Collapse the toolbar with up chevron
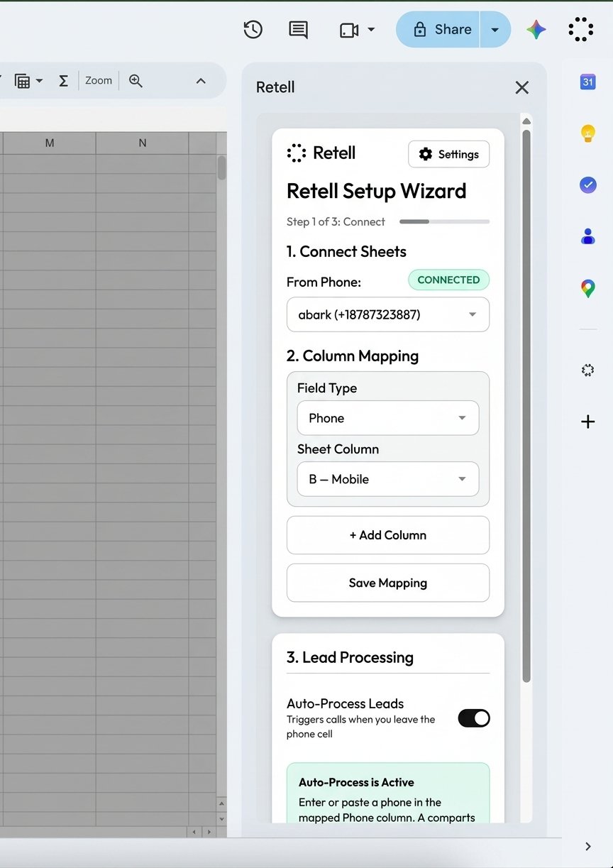 click(201, 81)
